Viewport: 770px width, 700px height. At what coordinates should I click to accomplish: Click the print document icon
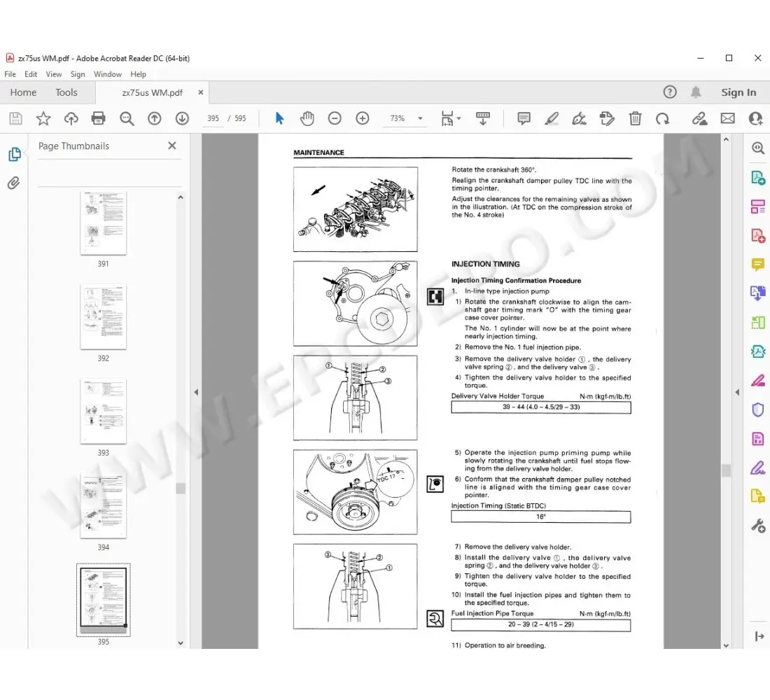coord(99,118)
